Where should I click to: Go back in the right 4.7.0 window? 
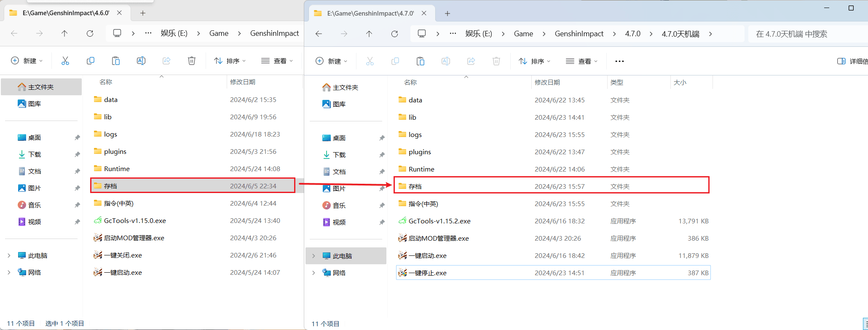click(x=319, y=34)
